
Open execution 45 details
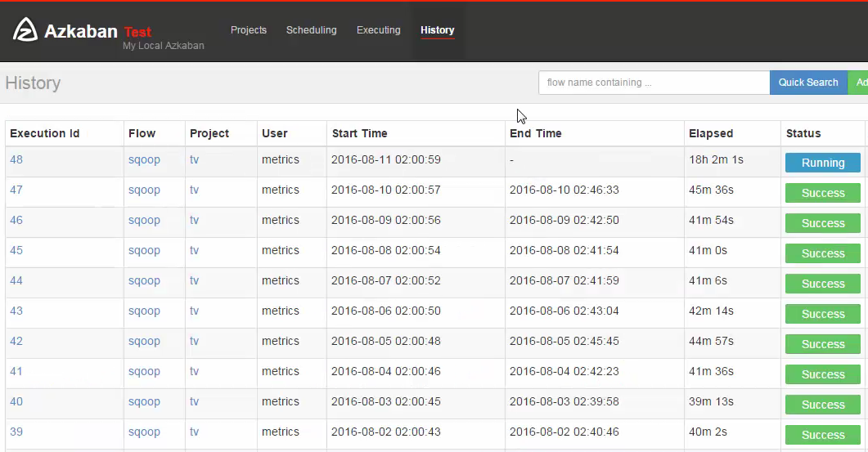click(x=16, y=251)
